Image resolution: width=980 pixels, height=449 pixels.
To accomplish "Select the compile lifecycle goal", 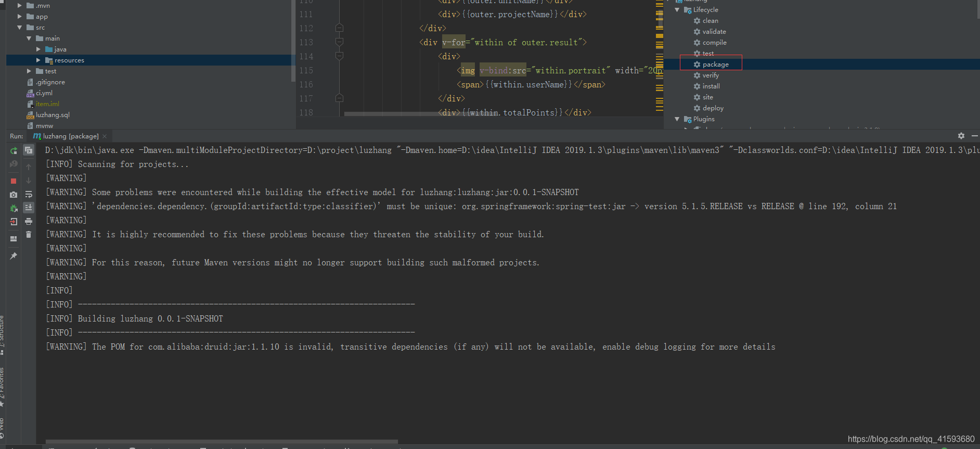I will (x=715, y=43).
